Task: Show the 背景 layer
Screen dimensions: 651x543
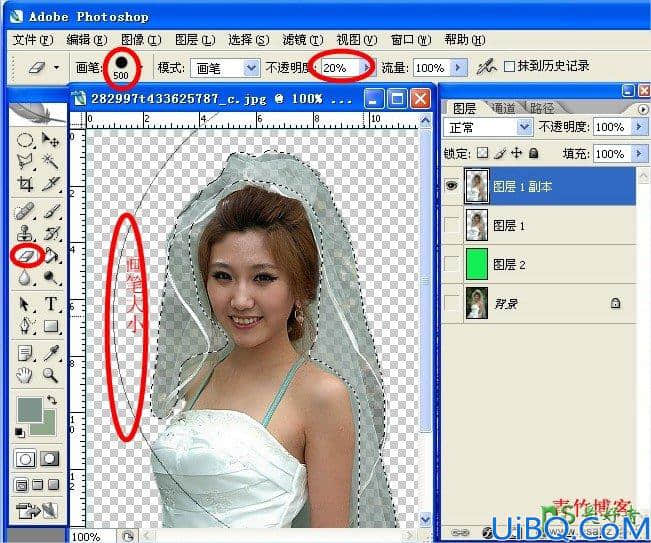Action: coord(452,303)
